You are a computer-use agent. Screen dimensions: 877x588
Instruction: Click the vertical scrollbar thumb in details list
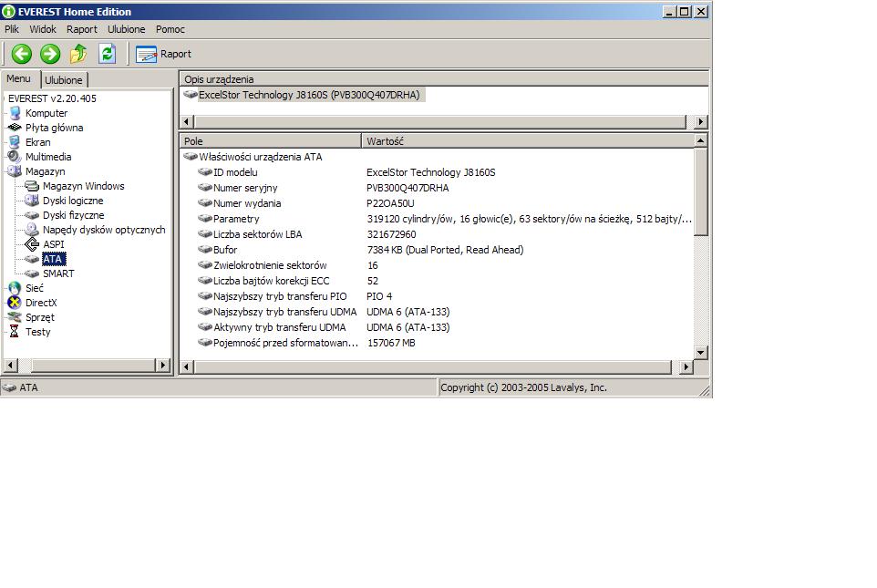pos(701,191)
